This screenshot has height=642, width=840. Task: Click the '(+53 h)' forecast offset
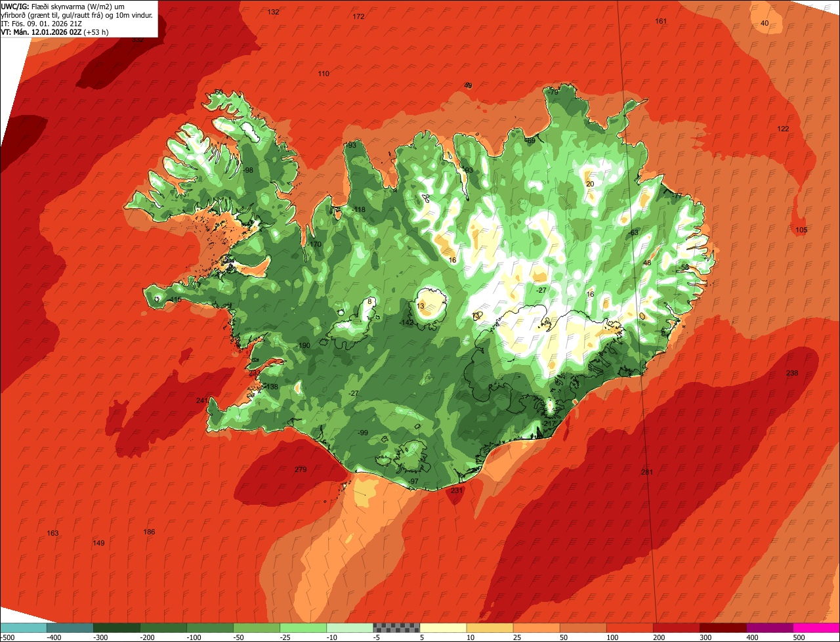click(96, 32)
